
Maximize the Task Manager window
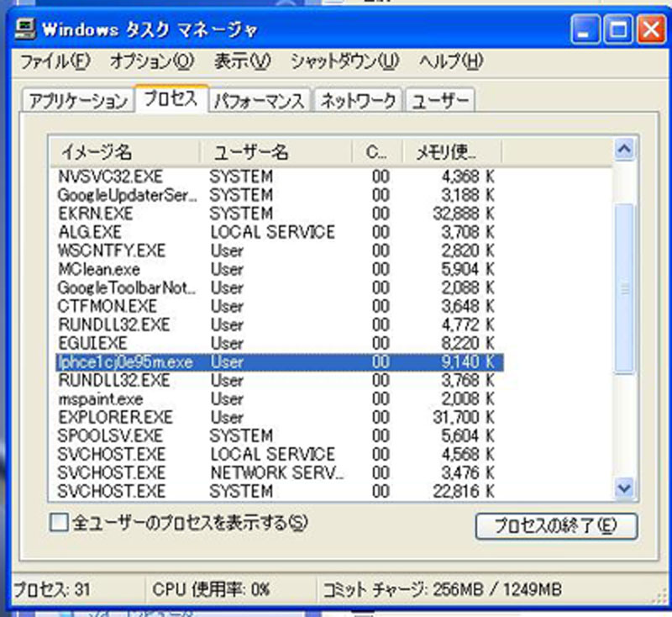coord(618,29)
